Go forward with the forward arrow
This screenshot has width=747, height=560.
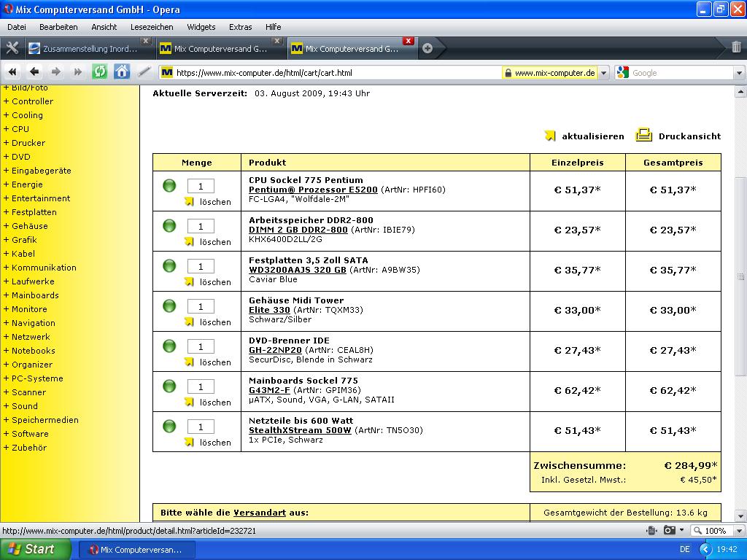tap(55, 72)
